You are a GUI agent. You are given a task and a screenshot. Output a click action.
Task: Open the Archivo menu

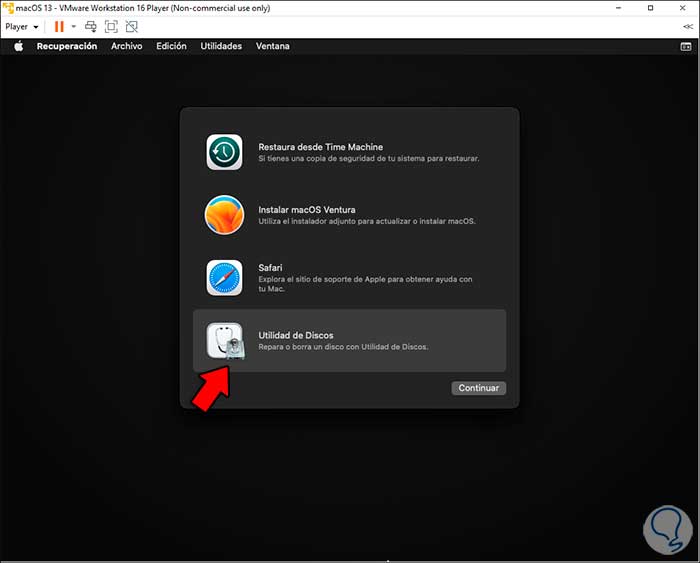(126, 46)
